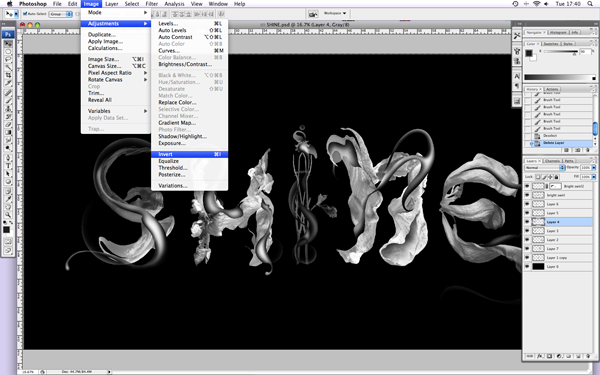Image resolution: width=600 pixels, height=375 pixels.
Task: Select the History Brush tool
Action: pos(8,116)
